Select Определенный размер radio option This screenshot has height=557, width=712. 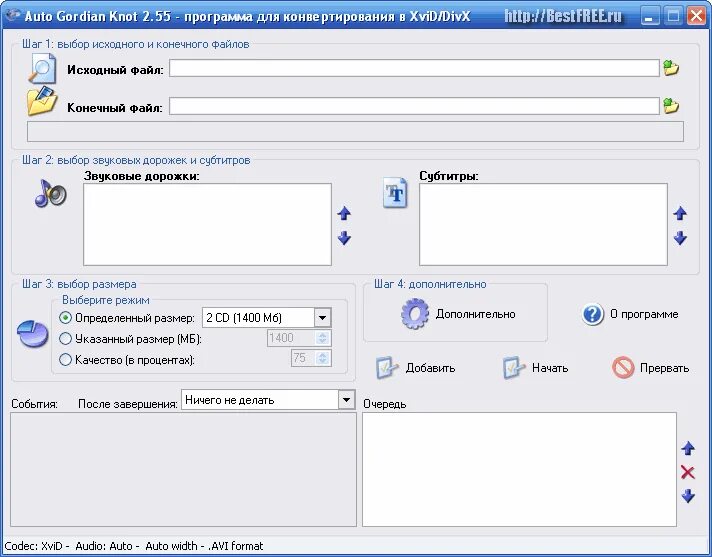coord(65,318)
